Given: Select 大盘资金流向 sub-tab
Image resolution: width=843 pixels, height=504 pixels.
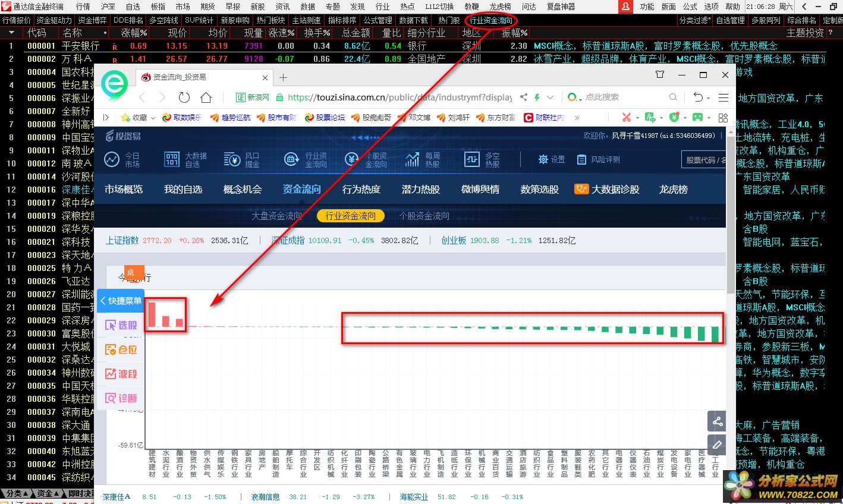Looking at the screenshot, I should point(276,216).
